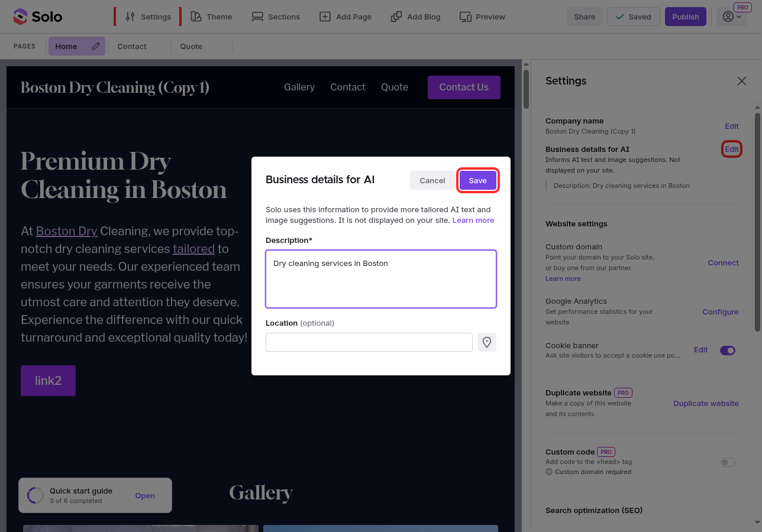Viewport: 762px width, 532px height.
Task: Configure Google Analytics
Action: [x=720, y=312]
